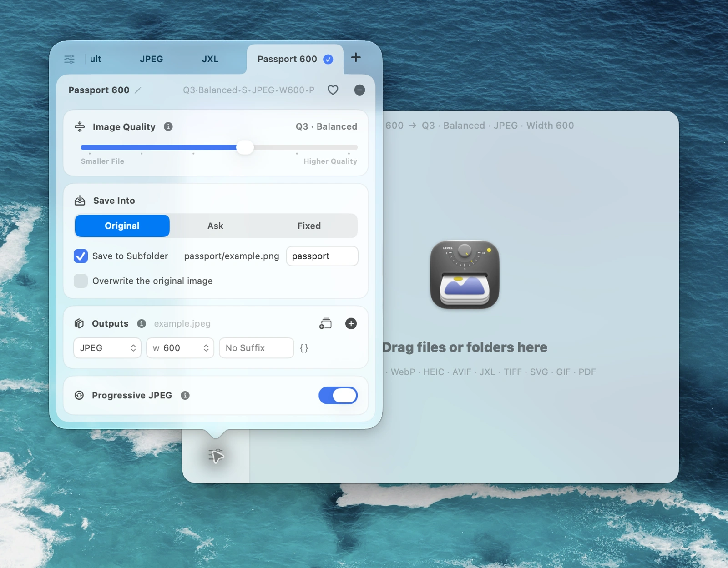Show Outputs info tooltip

[x=142, y=323]
